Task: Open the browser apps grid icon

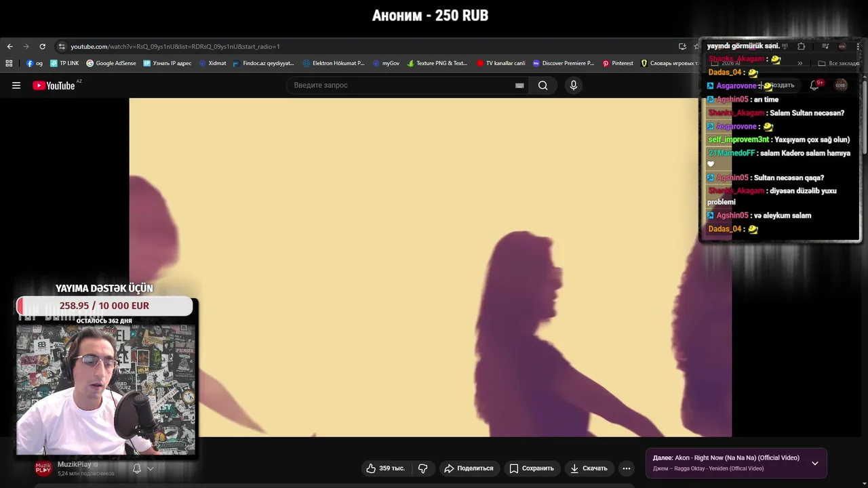Action: click(9, 63)
